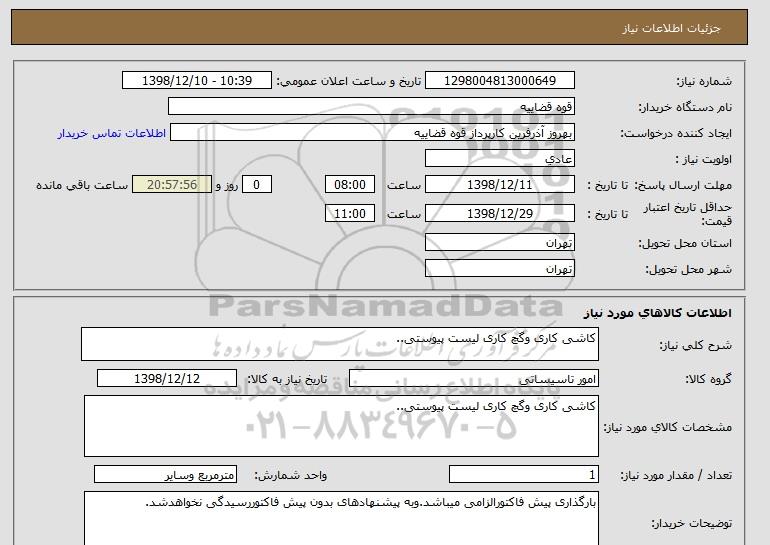Image resolution: width=770 pixels, height=545 pixels.
Task: Select the required goods specifications text box
Action: tap(341, 426)
